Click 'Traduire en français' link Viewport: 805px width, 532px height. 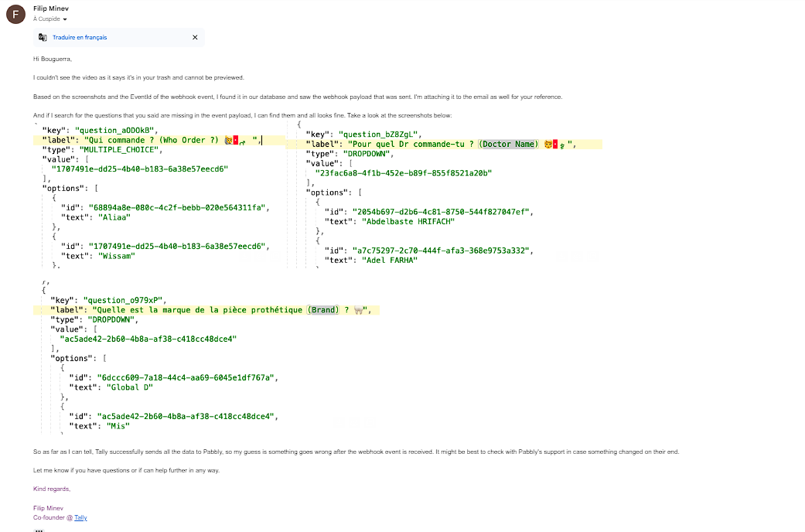coord(80,37)
